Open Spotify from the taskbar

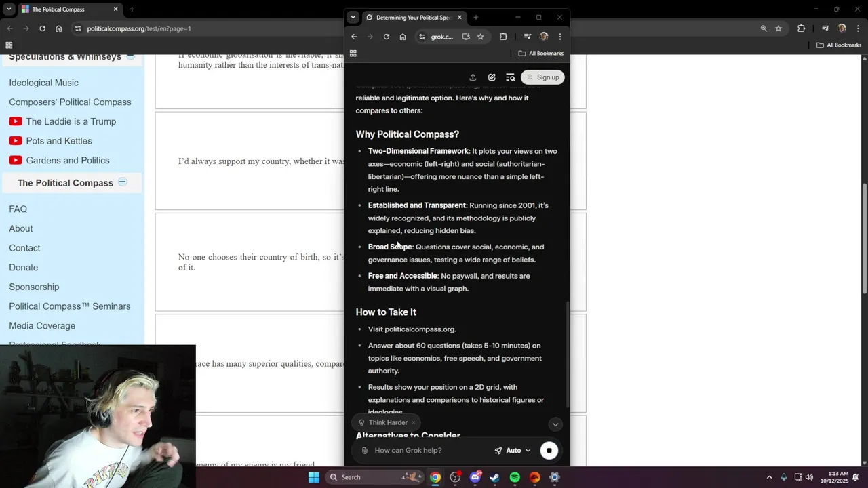point(515,477)
